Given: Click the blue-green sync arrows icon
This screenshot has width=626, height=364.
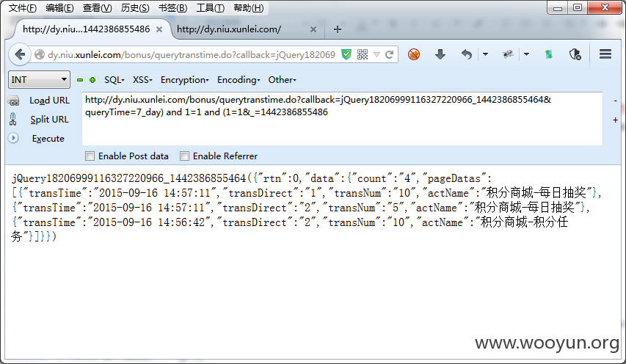Looking at the screenshot, I should point(549,54).
